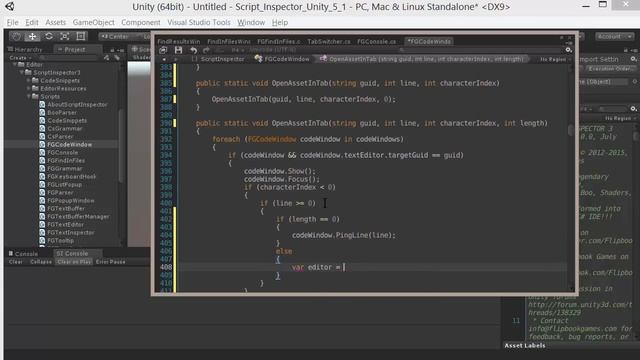This screenshot has width=640, height=360.
Task: Switch to the TabSwitcher.cs tab
Action: [x=329, y=42]
